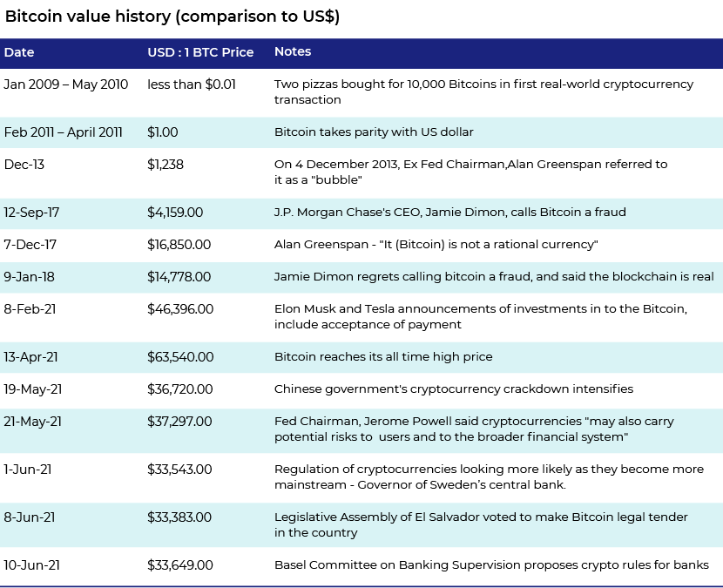Click the price cell "$14,778.00"
This screenshot has width=723, height=588.
179,277
